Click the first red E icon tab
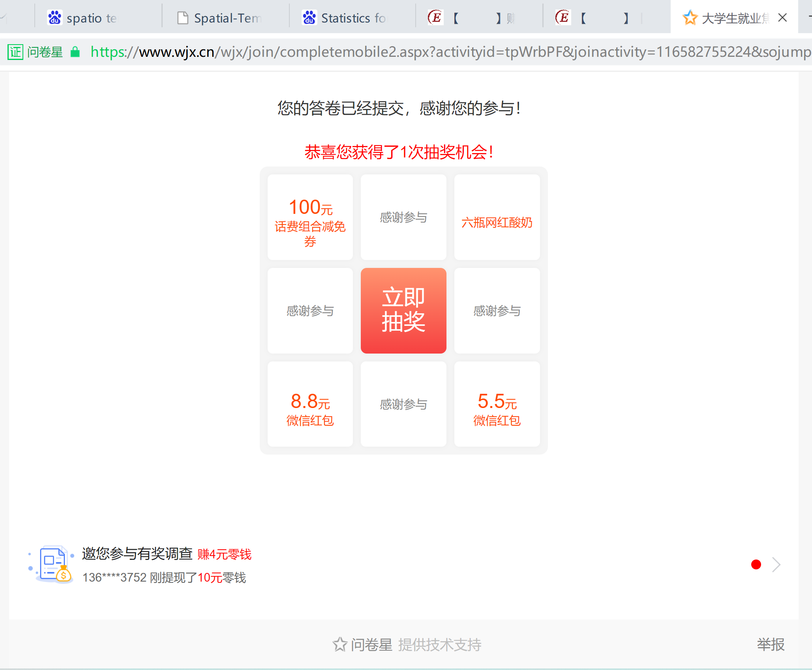The width and height of the screenshot is (812, 670). click(x=435, y=18)
